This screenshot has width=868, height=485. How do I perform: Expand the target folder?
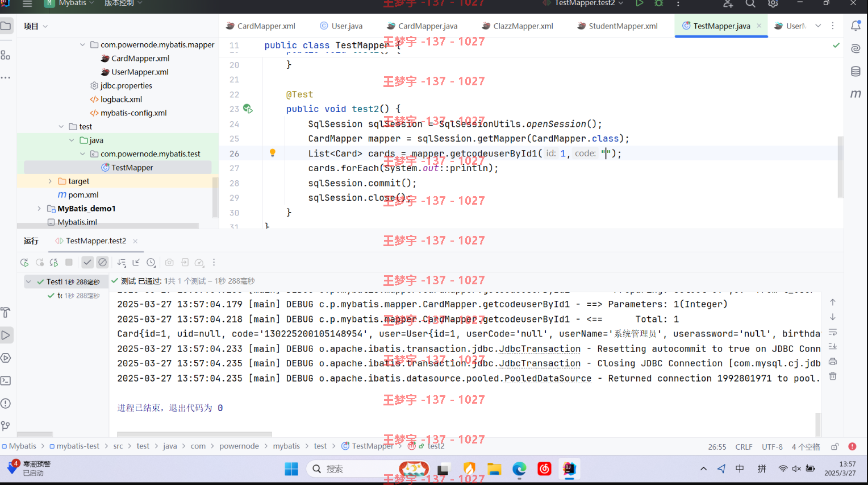tap(50, 181)
